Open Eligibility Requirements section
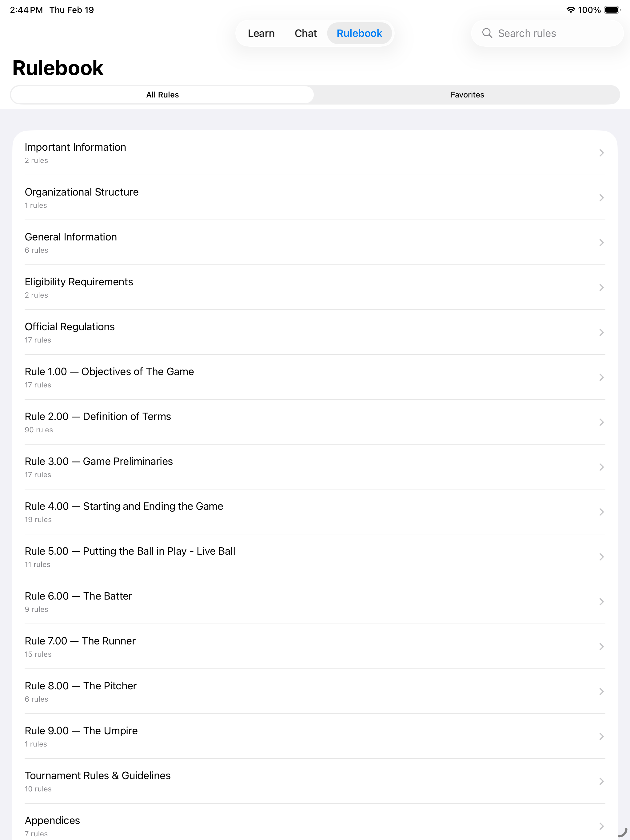630x840 pixels. (315, 287)
